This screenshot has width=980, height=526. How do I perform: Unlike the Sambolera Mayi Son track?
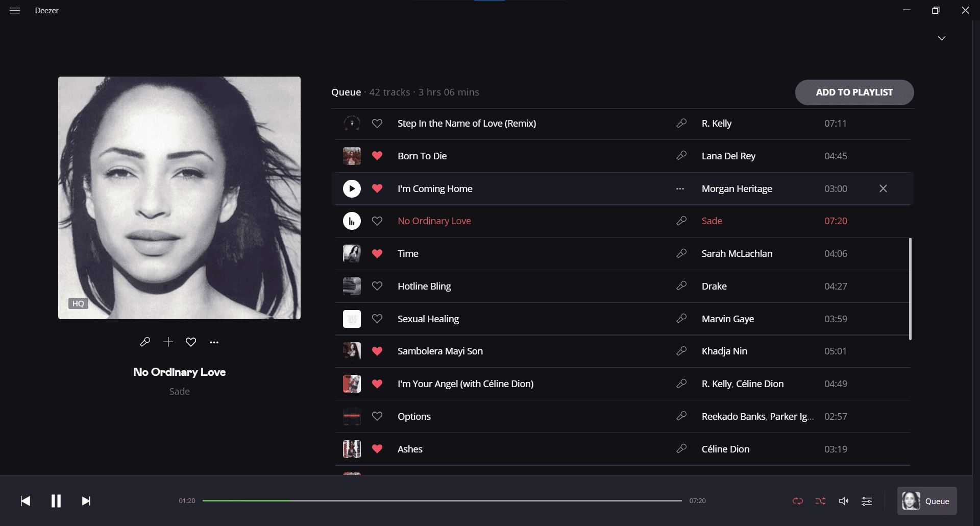click(377, 351)
